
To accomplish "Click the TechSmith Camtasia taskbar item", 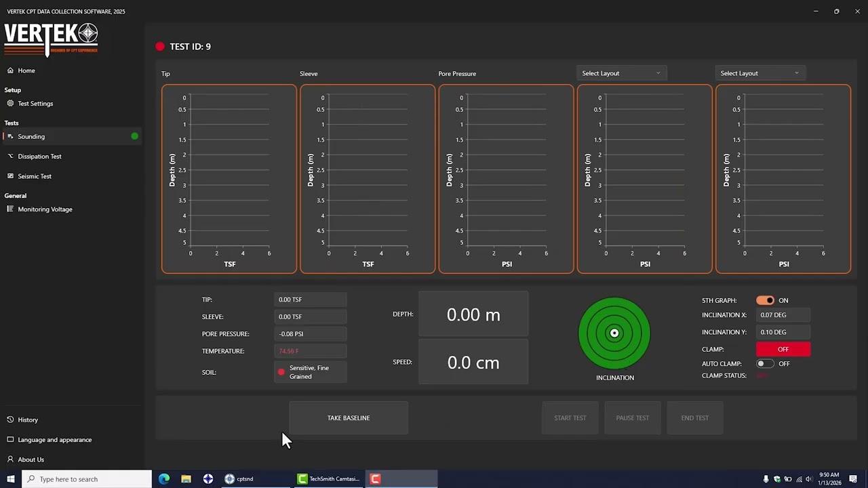I will coord(329,479).
